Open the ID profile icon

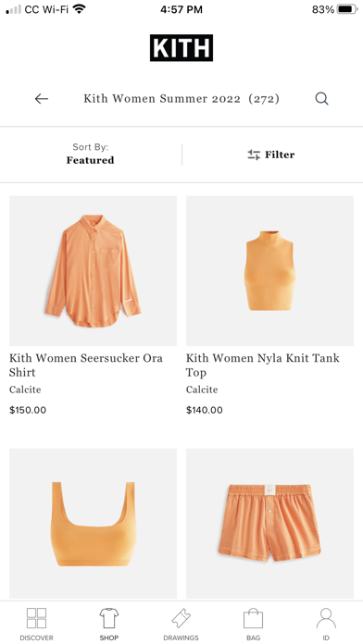click(326, 618)
